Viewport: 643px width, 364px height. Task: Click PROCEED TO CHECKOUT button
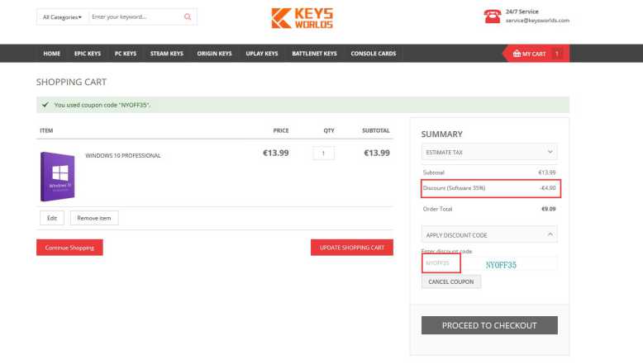(489, 325)
